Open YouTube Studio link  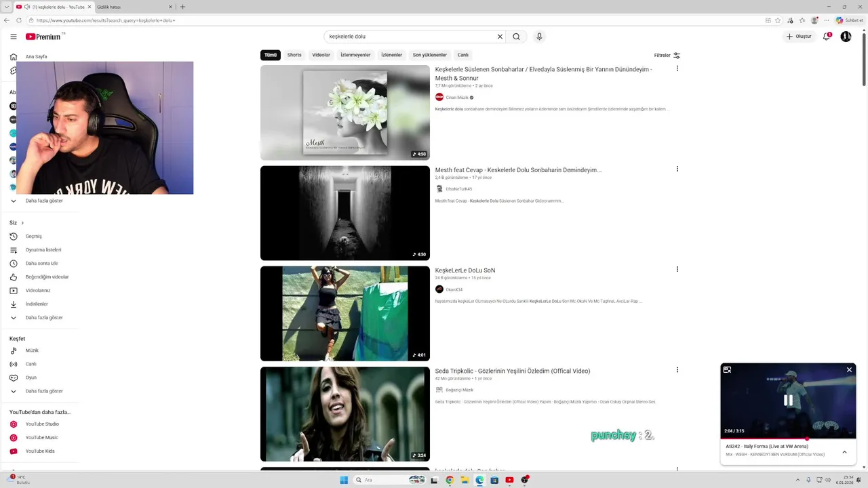(x=41, y=424)
